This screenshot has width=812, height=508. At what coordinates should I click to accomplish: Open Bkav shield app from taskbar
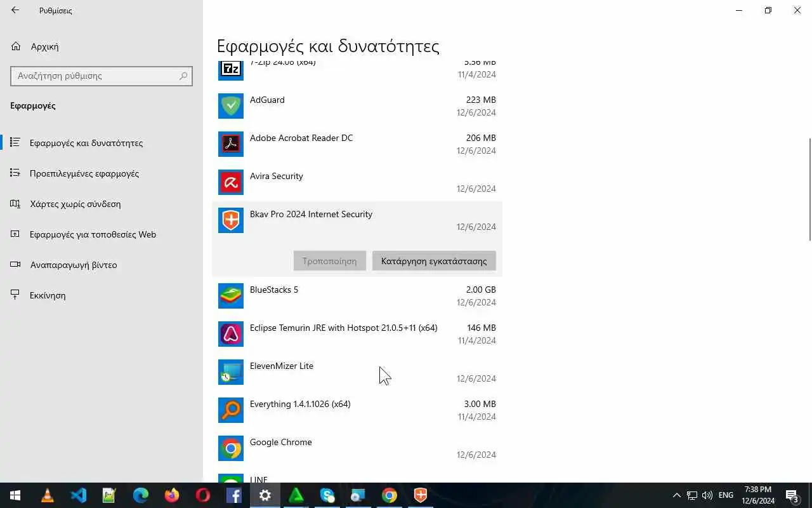click(x=421, y=495)
